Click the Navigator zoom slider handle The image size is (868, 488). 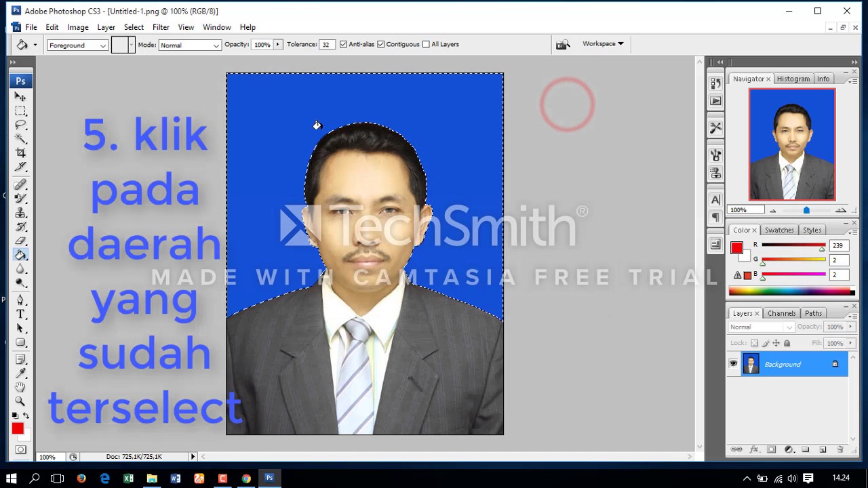(806, 210)
